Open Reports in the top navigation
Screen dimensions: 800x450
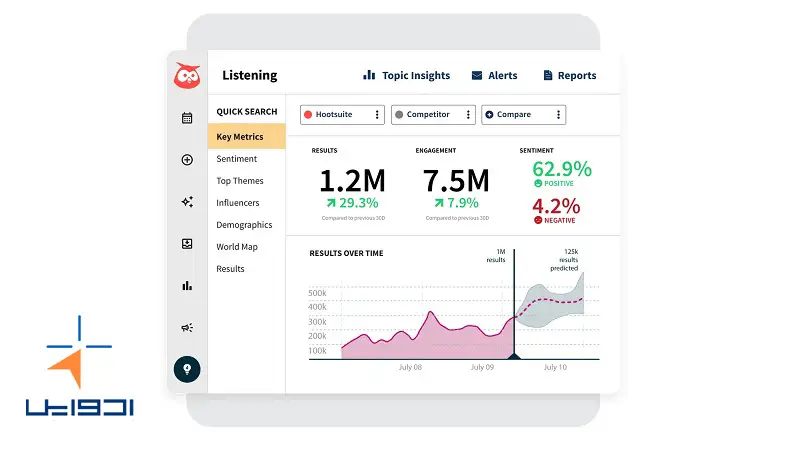pos(569,75)
